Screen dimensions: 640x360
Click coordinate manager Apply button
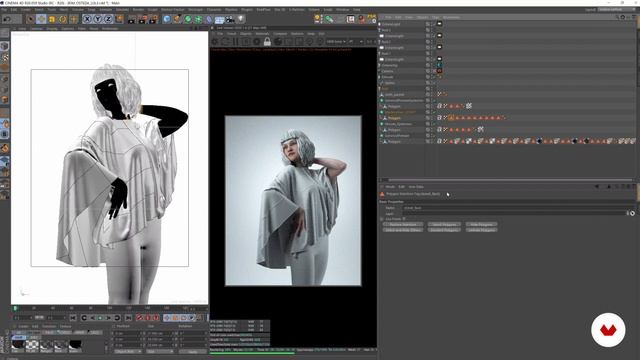[x=192, y=351]
